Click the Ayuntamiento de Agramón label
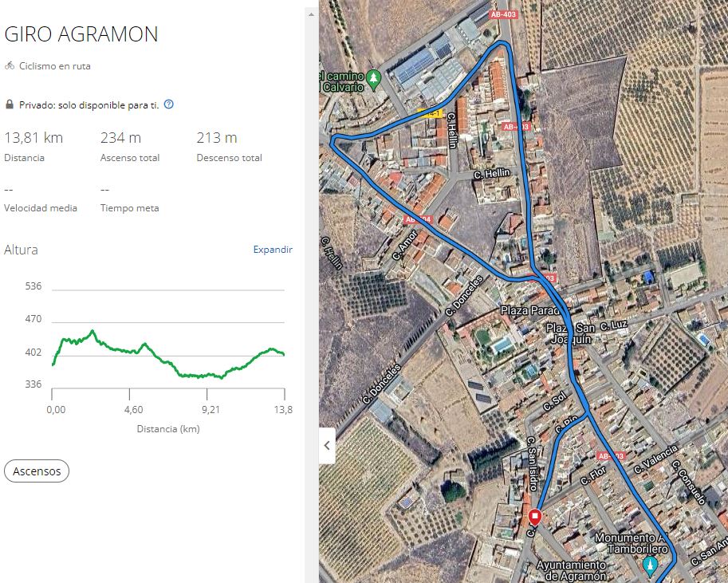Viewport: 728px width, 583px height. 573,570
